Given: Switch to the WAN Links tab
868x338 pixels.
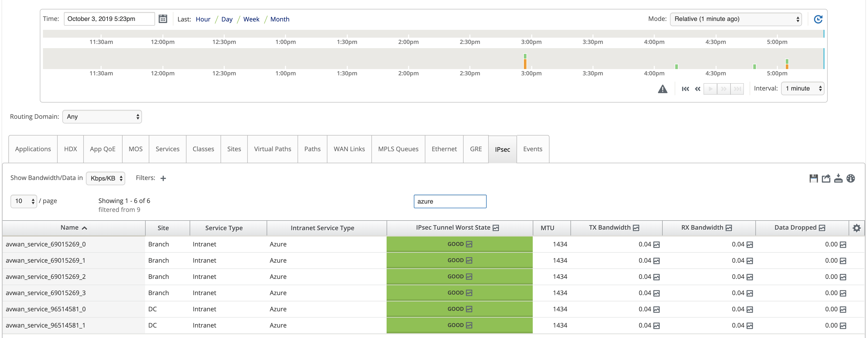Looking at the screenshot, I should click(349, 149).
